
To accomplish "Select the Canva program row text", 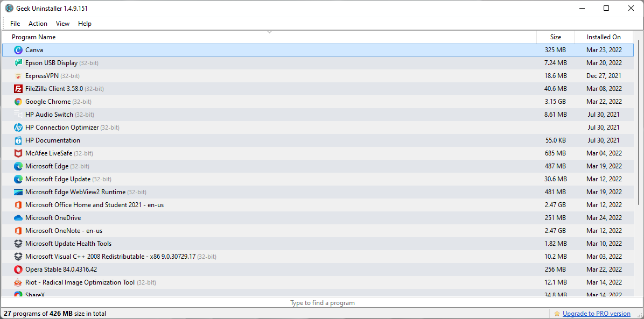I will point(34,50).
